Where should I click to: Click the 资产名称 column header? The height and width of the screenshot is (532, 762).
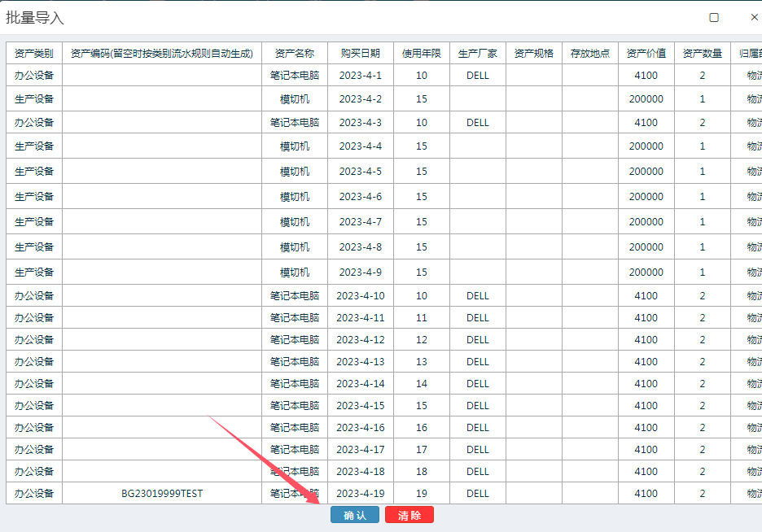pos(295,54)
